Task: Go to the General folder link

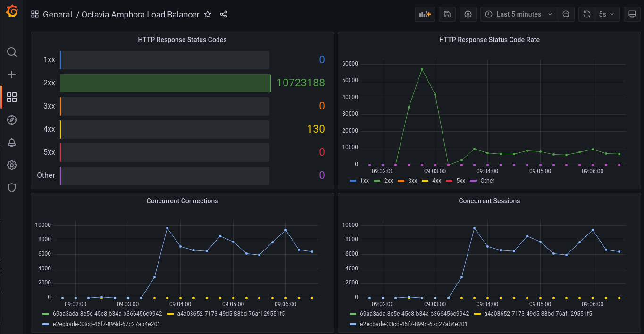Action: [58, 15]
